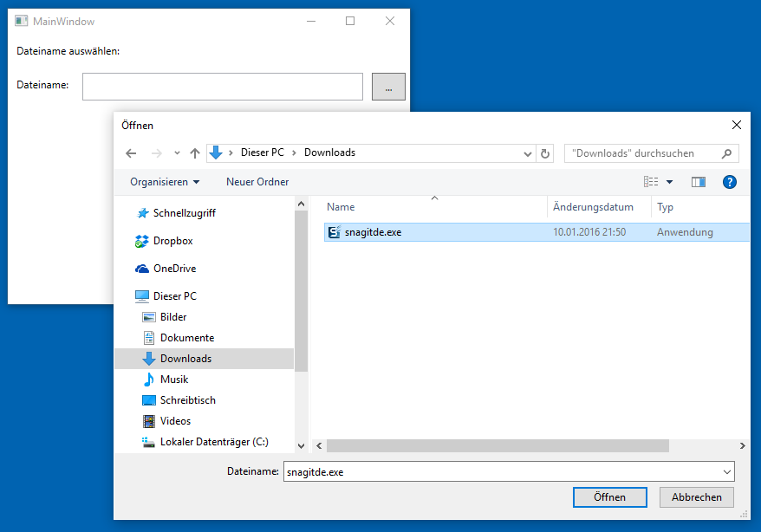Select Schnellzugriff in the navigation tree
The width and height of the screenshot is (761, 532).
pos(184,213)
